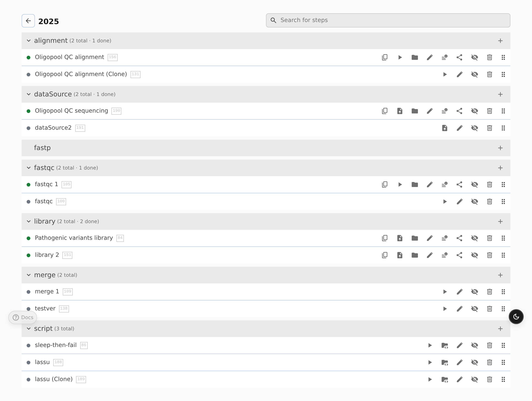Run the Oligopool QC alignment step
This screenshot has height=401, width=532.
(400, 57)
